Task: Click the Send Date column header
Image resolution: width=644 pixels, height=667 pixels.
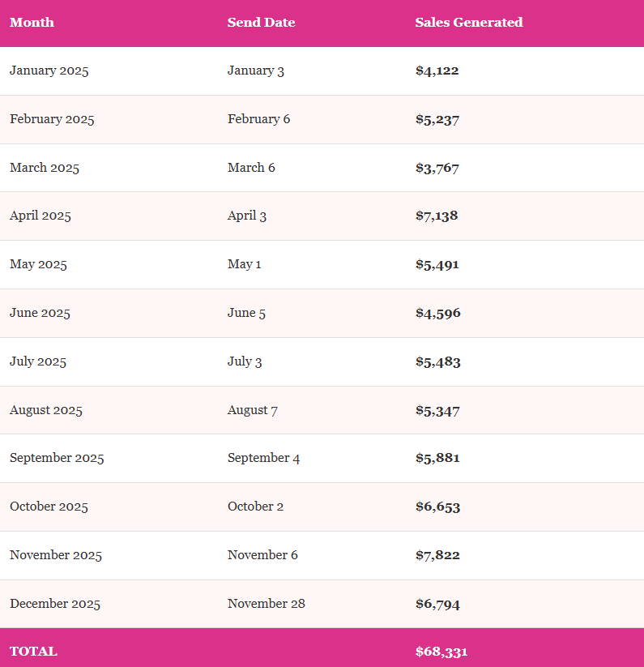Action: 261,23
